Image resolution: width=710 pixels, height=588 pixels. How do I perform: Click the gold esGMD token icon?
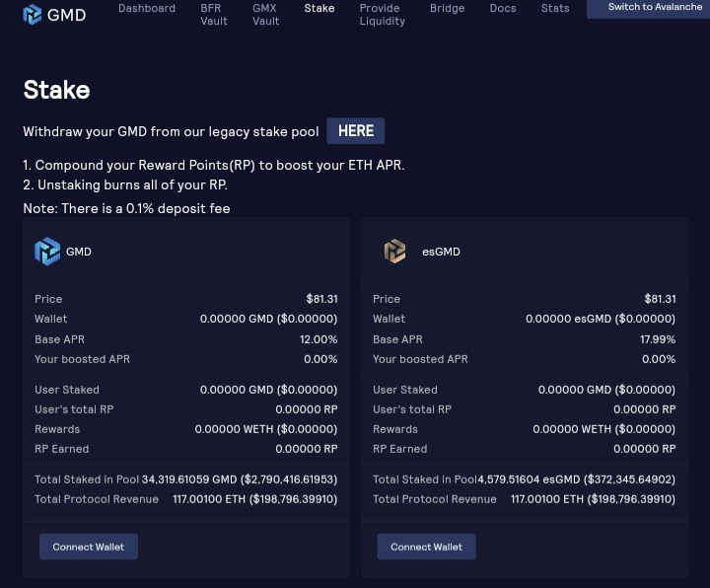pyautogui.click(x=394, y=252)
